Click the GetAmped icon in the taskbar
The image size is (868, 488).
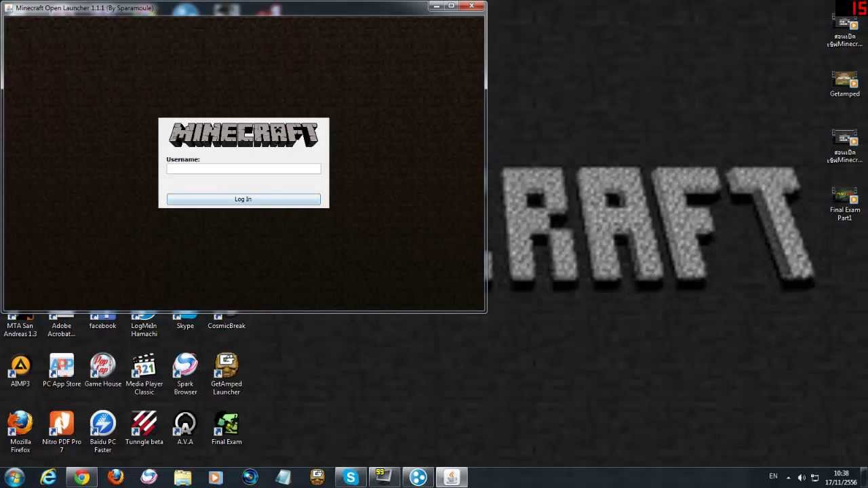point(317,478)
